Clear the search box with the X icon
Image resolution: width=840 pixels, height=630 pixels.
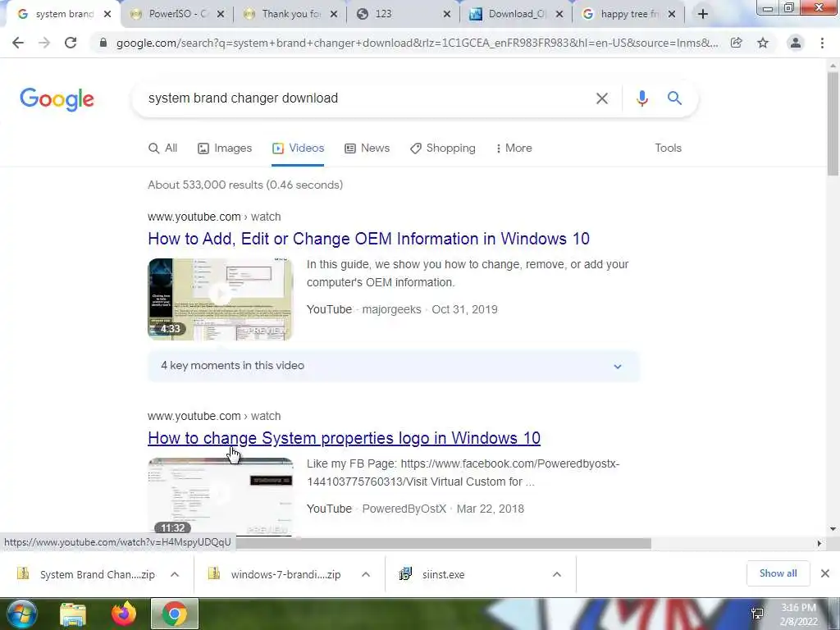602,98
